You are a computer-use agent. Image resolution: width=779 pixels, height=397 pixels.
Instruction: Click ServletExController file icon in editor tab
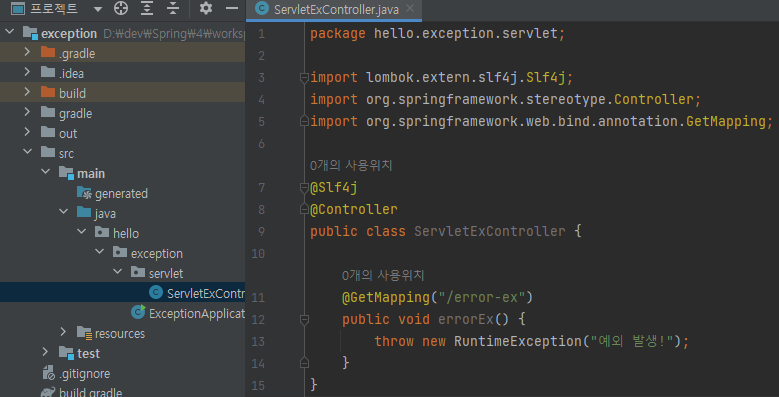[261, 9]
